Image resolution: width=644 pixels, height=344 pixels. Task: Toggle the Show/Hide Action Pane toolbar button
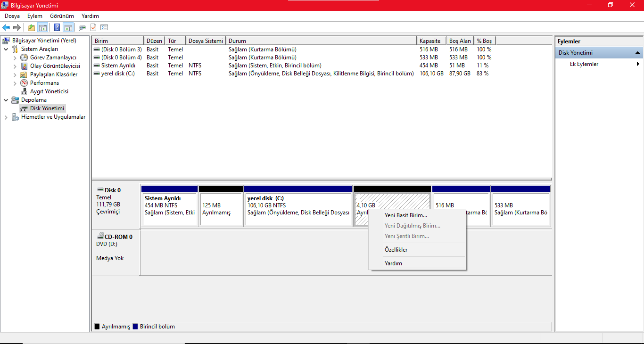68,27
